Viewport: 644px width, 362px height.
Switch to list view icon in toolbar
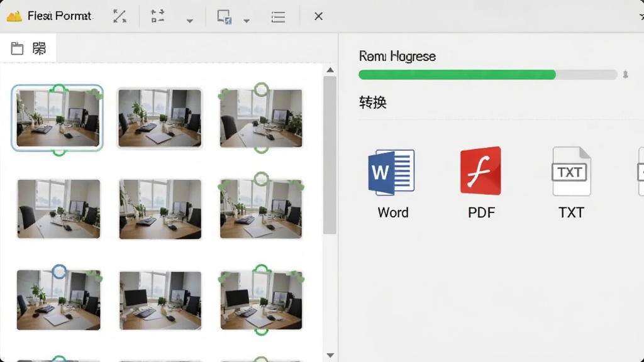pyautogui.click(x=278, y=17)
